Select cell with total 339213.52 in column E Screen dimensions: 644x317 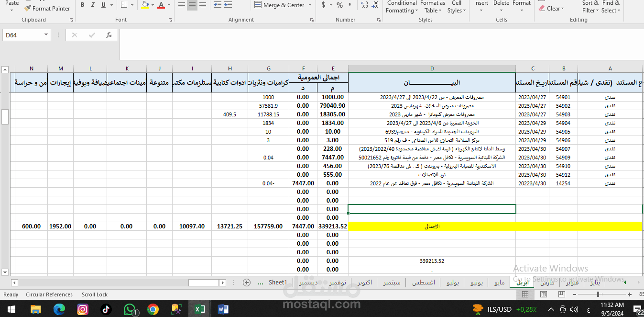pos(332,226)
